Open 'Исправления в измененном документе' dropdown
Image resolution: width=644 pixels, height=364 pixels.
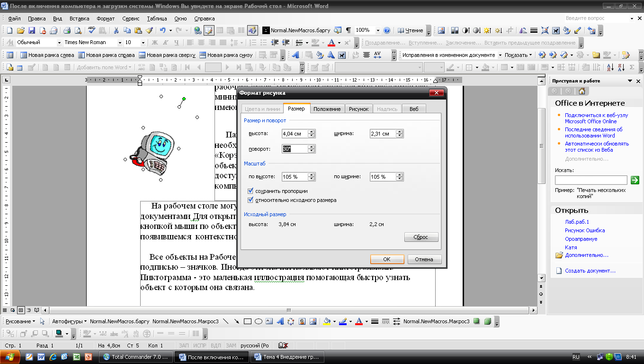(500, 55)
